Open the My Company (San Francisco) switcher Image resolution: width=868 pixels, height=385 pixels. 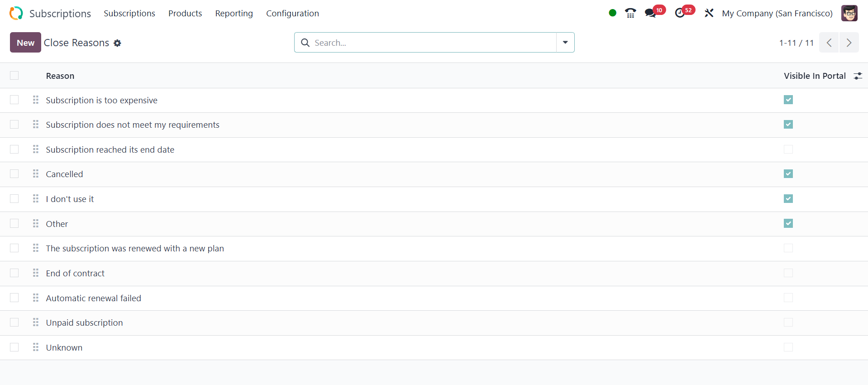pyautogui.click(x=777, y=13)
